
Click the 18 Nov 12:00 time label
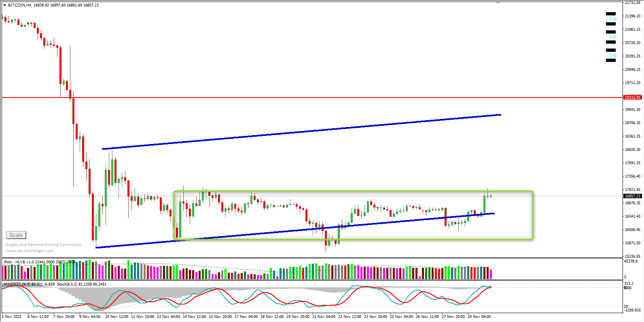(272, 317)
